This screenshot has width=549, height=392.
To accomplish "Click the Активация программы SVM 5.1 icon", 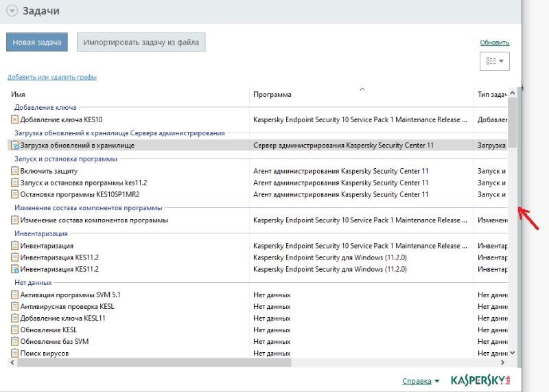I will pos(15,295).
